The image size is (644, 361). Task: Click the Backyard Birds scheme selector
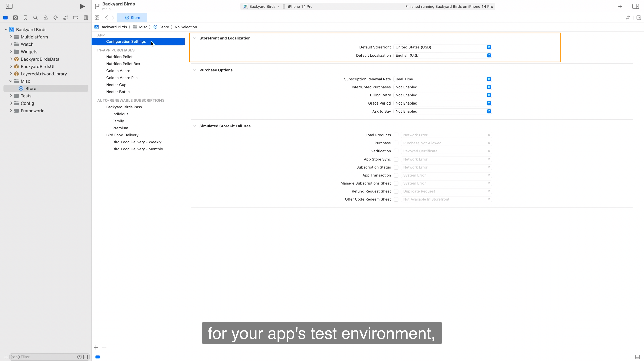point(259,7)
